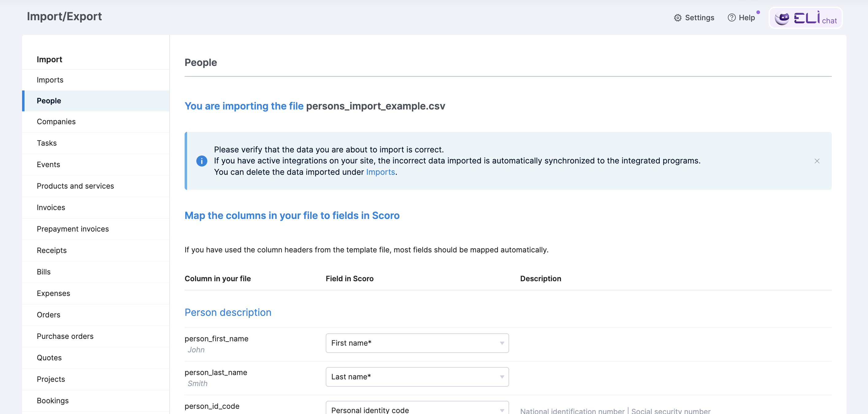Open Products and services import
Screen dimensions: 868x414
click(96, 186)
